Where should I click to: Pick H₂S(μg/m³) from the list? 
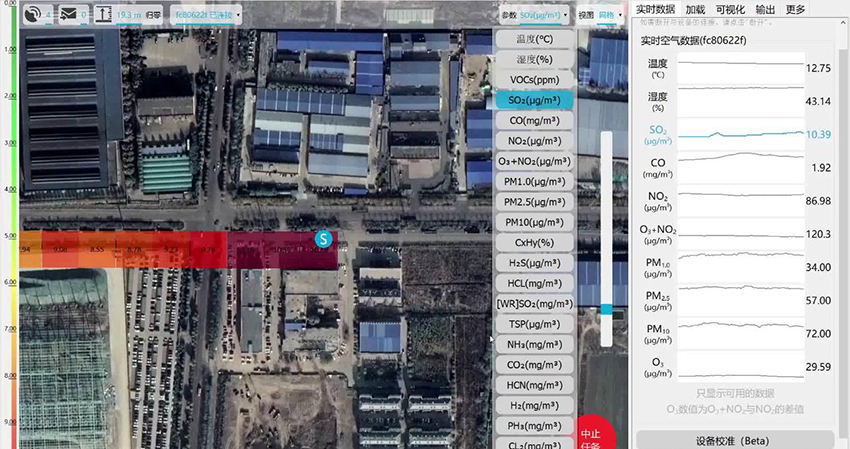(x=534, y=263)
